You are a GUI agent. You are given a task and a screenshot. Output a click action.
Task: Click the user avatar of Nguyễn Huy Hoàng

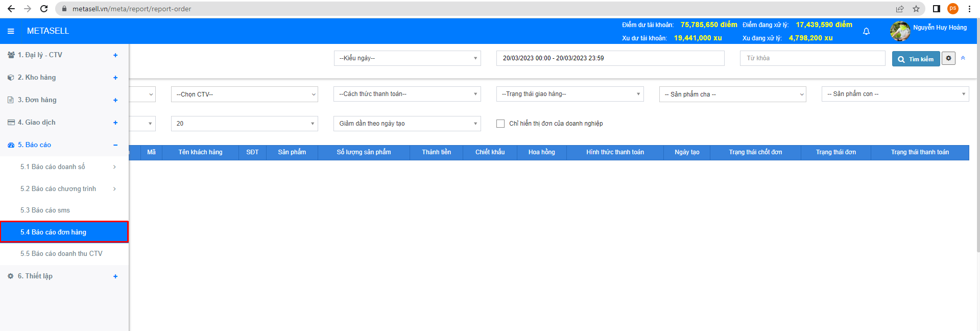(x=900, y=31)
